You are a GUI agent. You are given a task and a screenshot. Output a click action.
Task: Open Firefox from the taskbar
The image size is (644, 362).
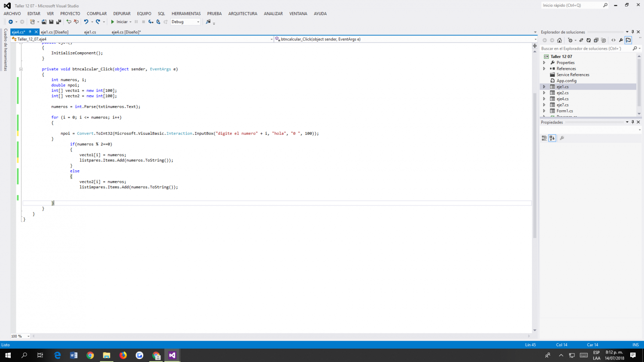(123, 355)
